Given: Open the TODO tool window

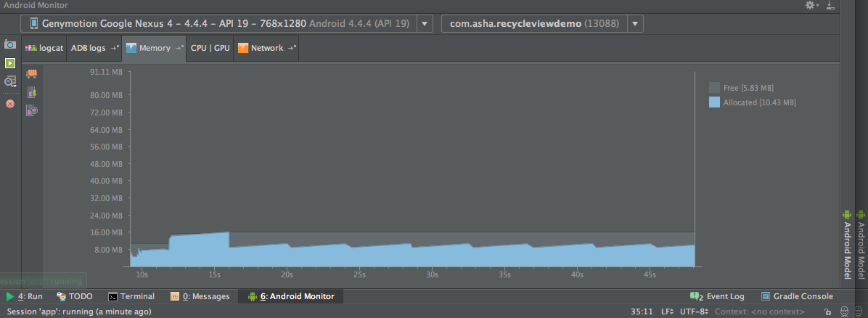Looking at the screenshot, I should [x=74, y=296].
